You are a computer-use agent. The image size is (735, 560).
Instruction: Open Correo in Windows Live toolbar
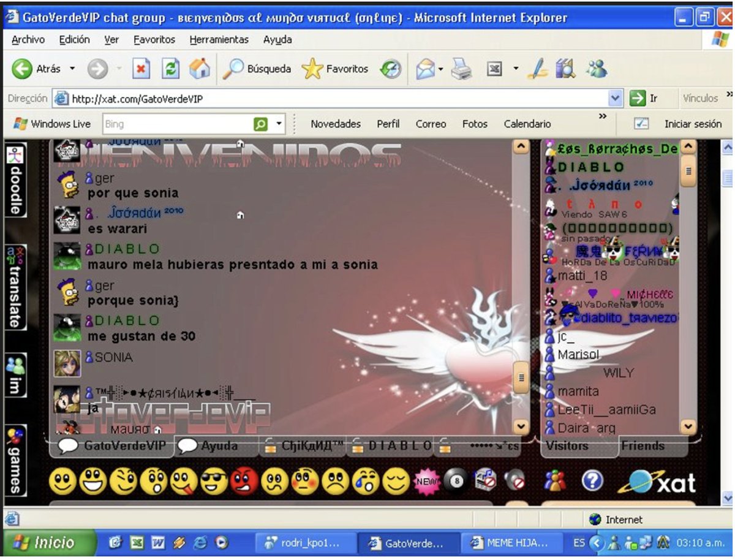click(x=431, y=124)
